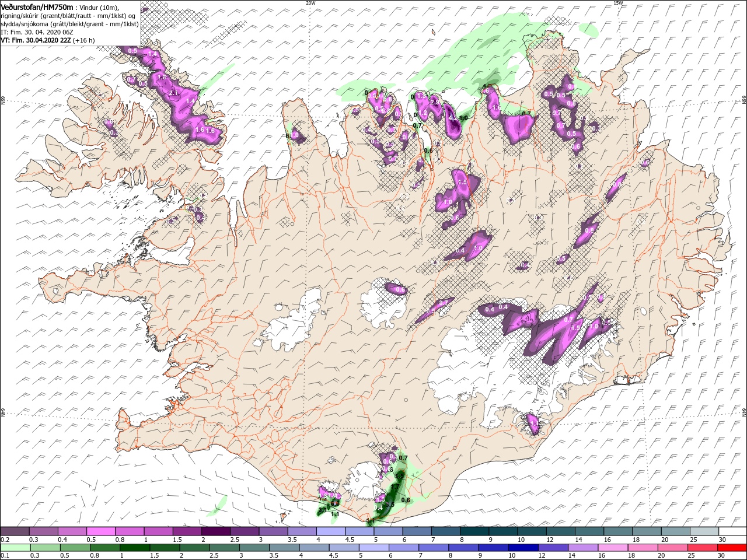Click the bright pink snow swatch above 0.5
Screen dimensions: 747x560
pyautogui.click(x=100, y=532)
